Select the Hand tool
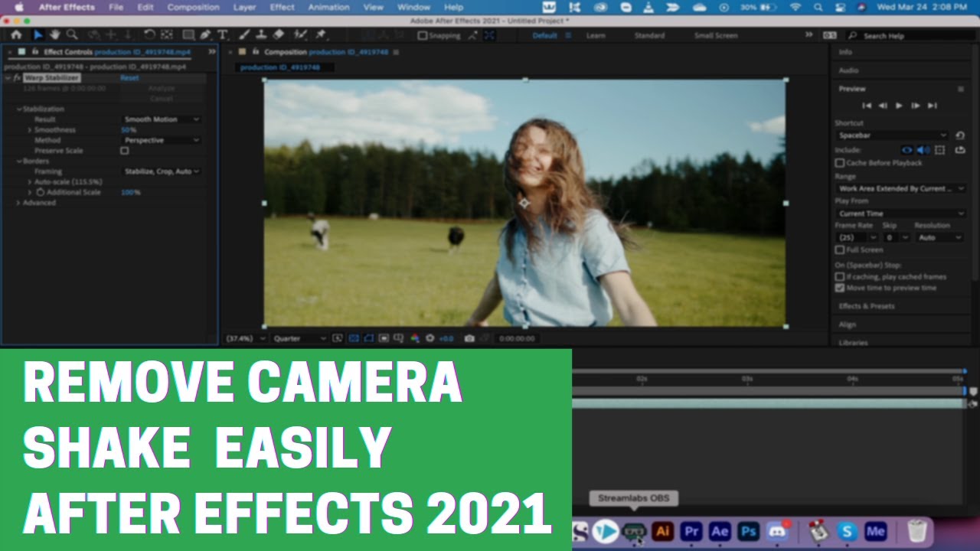The image size is (980, 551). click(x=55, y=35)
